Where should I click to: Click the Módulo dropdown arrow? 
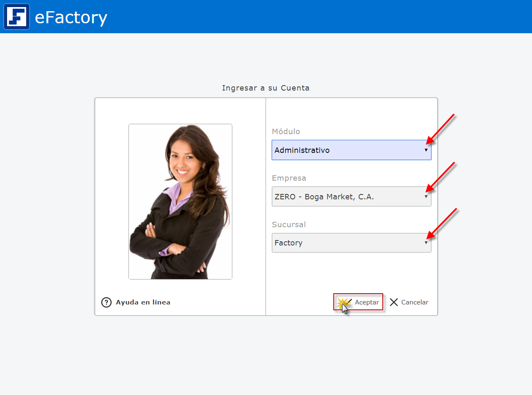426,150
